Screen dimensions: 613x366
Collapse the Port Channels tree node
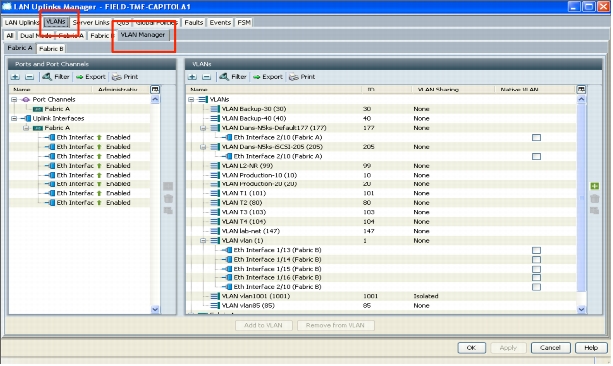point(14,100)
